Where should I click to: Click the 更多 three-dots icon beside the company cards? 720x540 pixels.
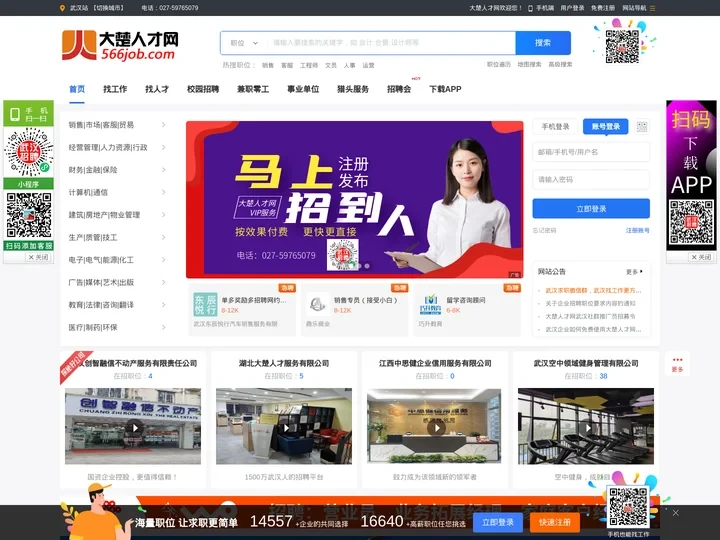677,364
